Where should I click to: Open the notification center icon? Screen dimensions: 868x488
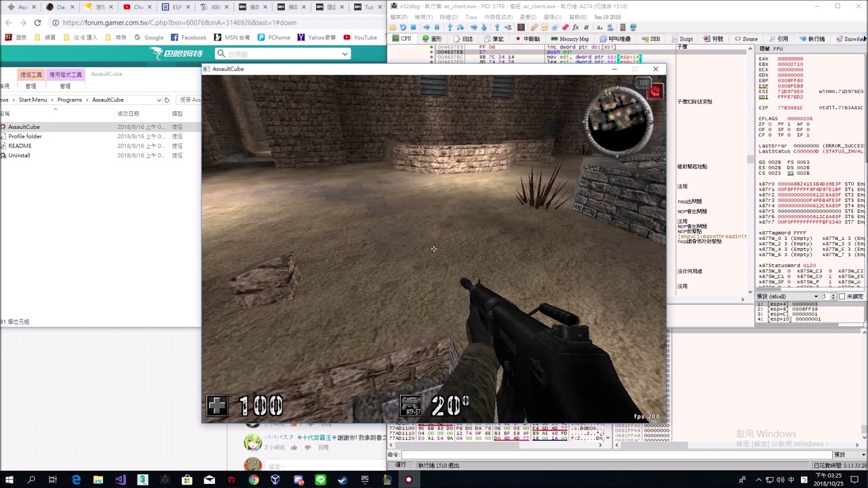854,480
